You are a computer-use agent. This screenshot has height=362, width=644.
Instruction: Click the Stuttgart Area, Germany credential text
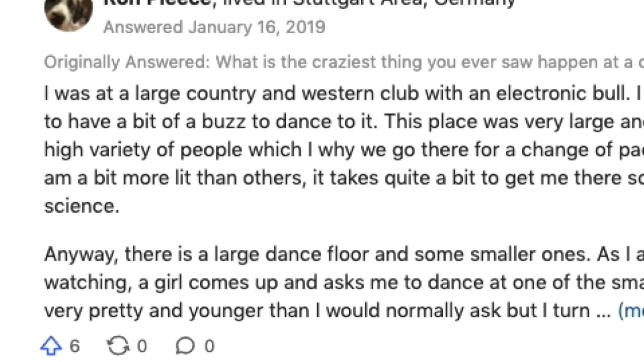[404, 3]
